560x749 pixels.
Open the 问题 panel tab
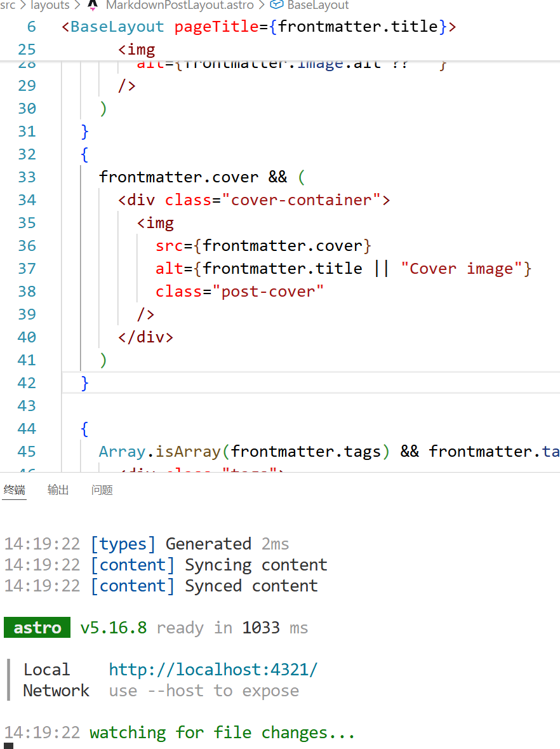pyautogui.click(x=102, y=490)
